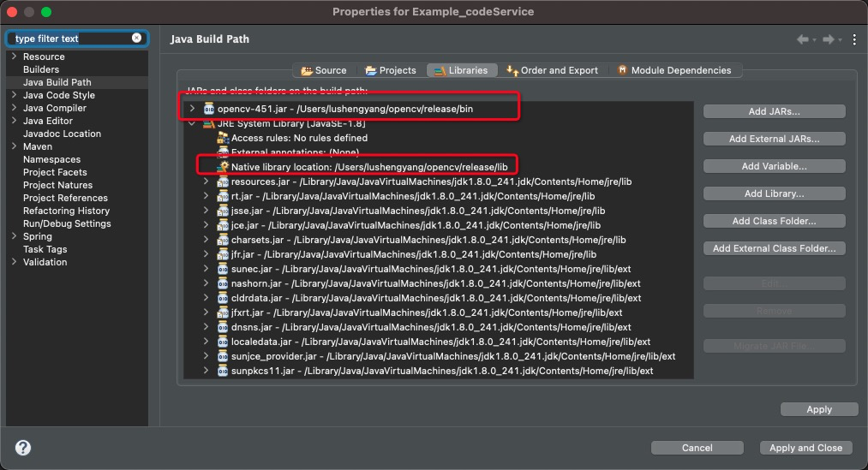
Task: Open the three-dot view menu
Action: (854, 39)
